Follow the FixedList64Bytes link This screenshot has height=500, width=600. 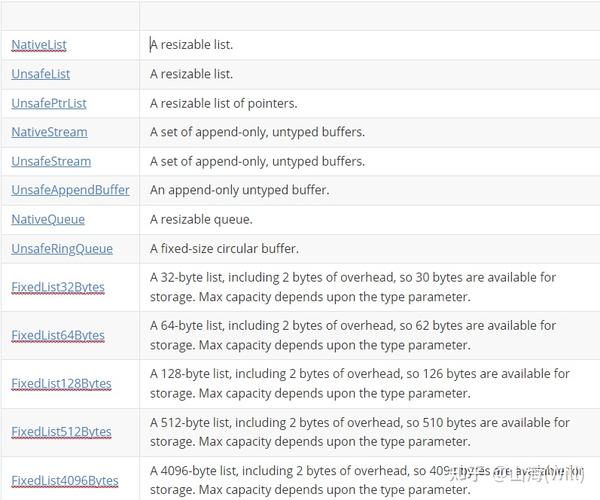click(58, 335)
